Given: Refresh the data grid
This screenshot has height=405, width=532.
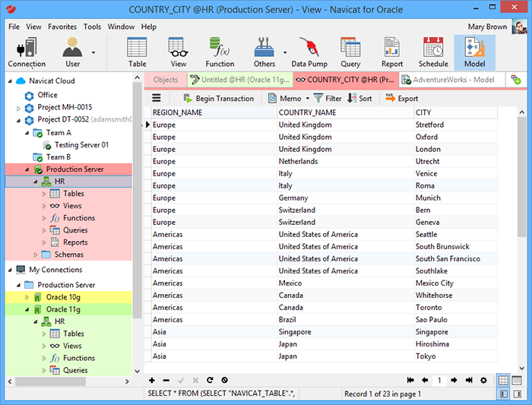Looking at the screenshot, I should [x=210, y=380].
